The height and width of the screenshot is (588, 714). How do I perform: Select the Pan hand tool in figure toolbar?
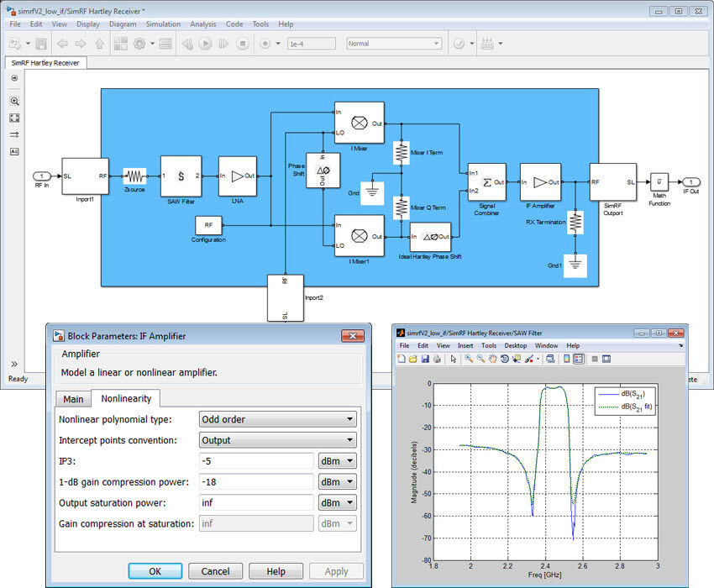493,359
